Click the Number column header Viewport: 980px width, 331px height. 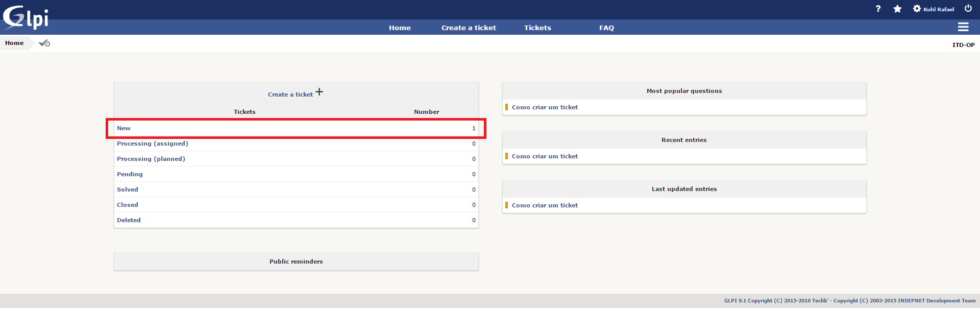tap(426, 112)
